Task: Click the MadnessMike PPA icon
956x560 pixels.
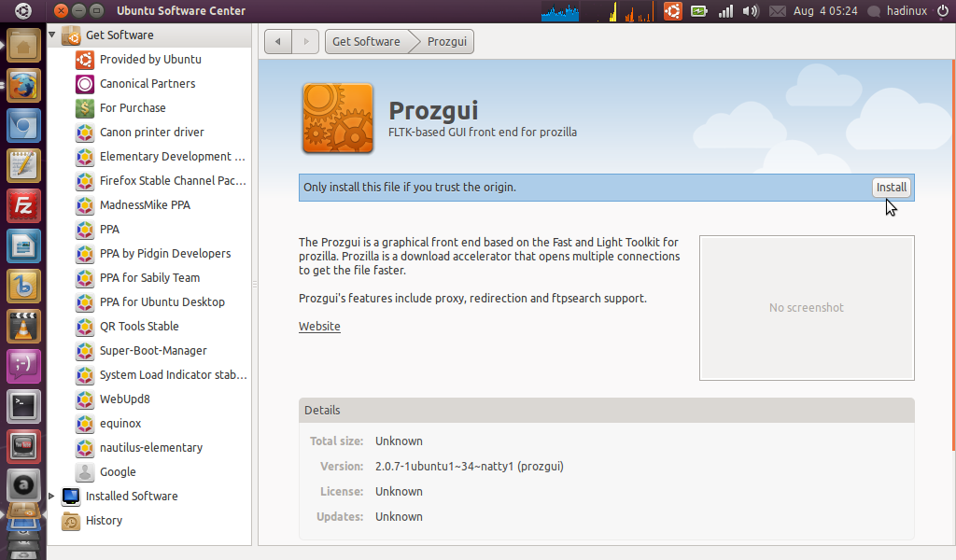Action: click(85, 205)
